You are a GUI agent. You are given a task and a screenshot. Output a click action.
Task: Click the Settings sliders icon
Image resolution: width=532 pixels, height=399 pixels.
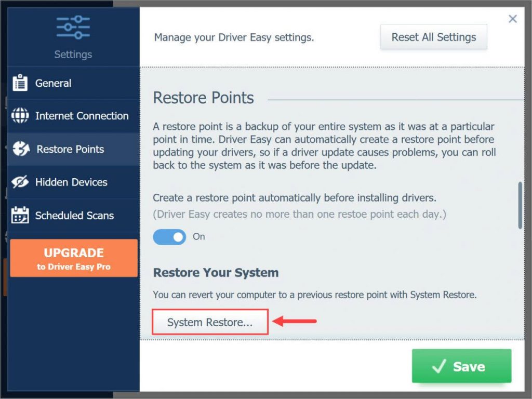(73, 27)
